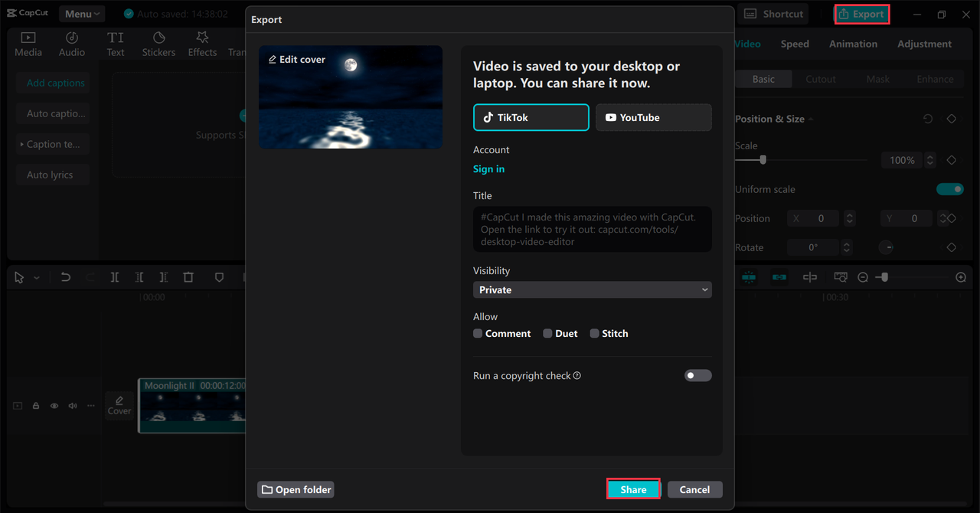The height and width of the screenshot is (513, 980).
Task: Switch to the Mask sub-tab
Action: pyautogui.click(x=878, y=79)
